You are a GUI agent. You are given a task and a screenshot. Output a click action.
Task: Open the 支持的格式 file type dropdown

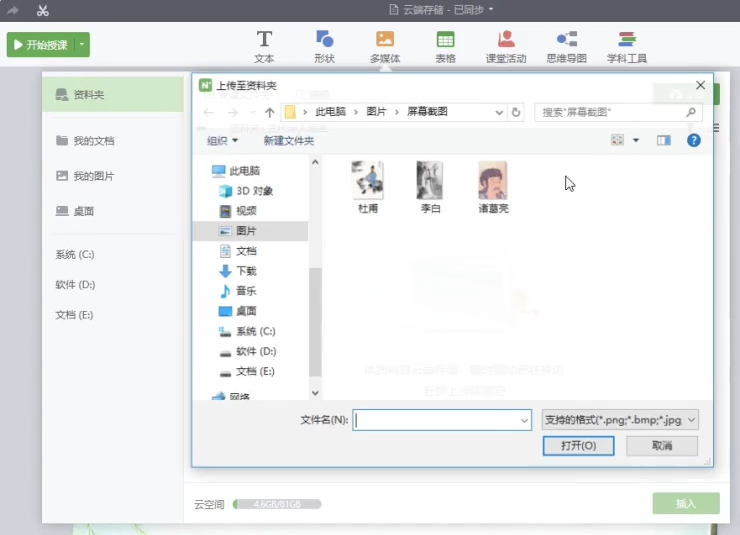(x=620, y=420)
